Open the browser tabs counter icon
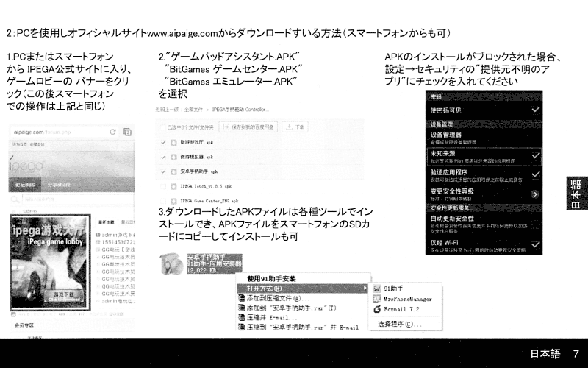This screenshot has width=588, height=368. click(127, 132)
